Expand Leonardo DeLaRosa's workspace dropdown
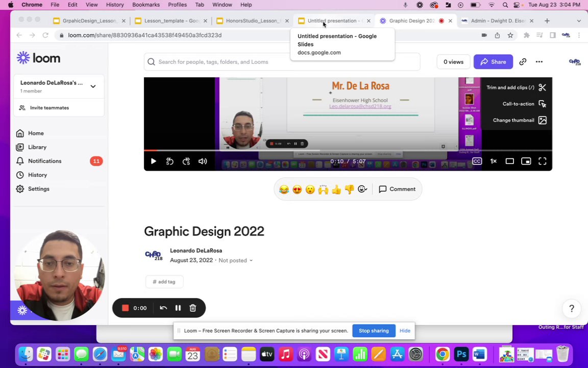Screen dimensions: 588x368 [x=93, y=86]
